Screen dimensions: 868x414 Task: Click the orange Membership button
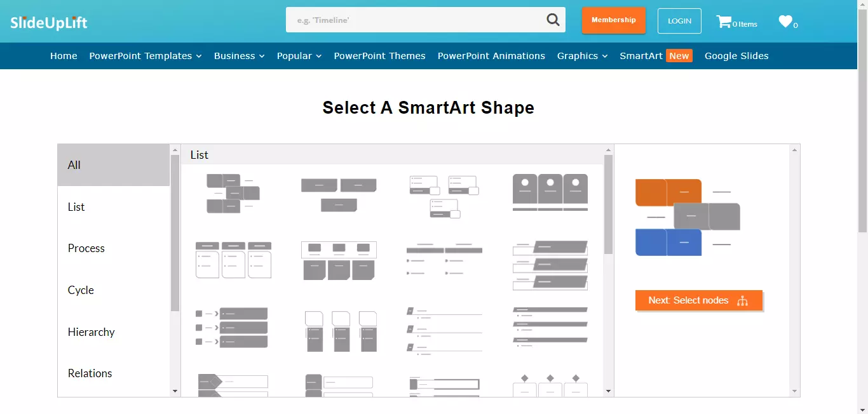pos(613,20)
